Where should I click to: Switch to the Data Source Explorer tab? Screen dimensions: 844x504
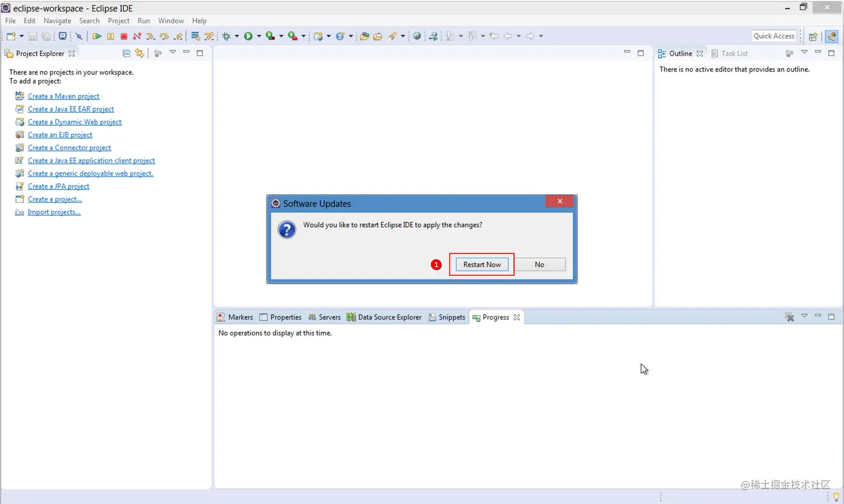point(384,317)
